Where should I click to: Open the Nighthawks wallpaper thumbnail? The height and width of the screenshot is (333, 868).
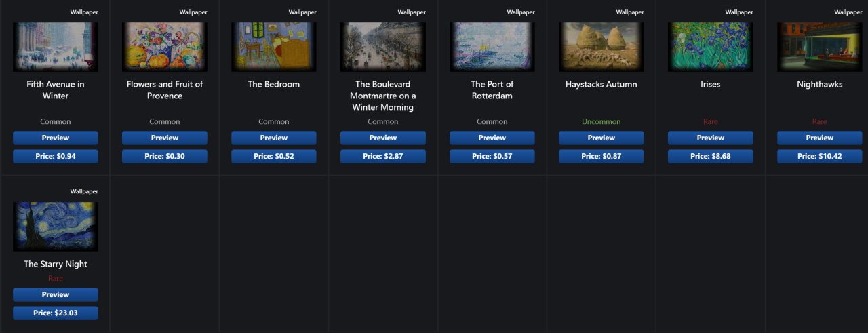click(820, 47)
